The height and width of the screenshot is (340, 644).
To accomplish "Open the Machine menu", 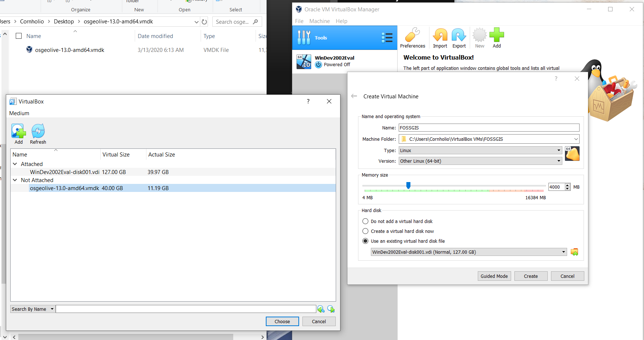I will [319, 21].
